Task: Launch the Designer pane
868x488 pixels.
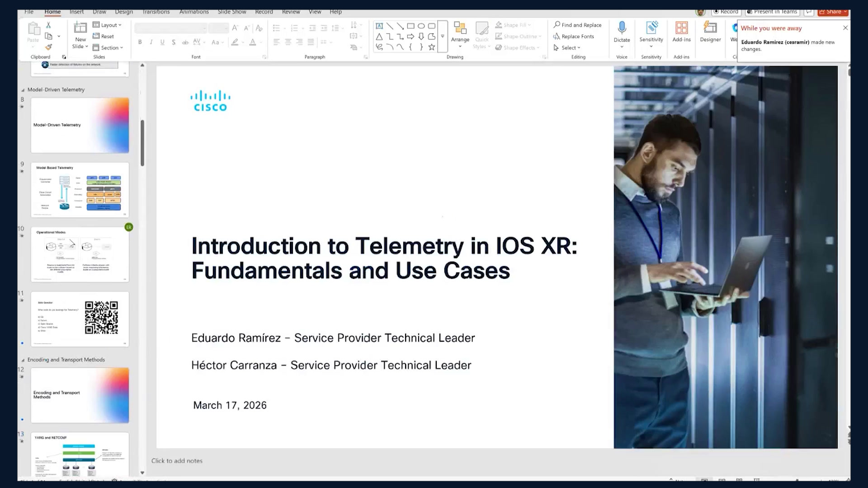Action: tap(710, 33)
